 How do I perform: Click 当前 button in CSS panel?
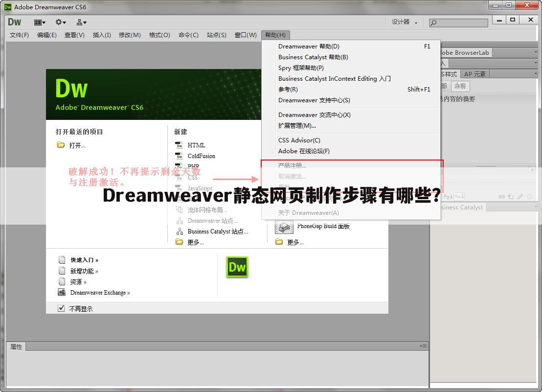pos(460,86)
